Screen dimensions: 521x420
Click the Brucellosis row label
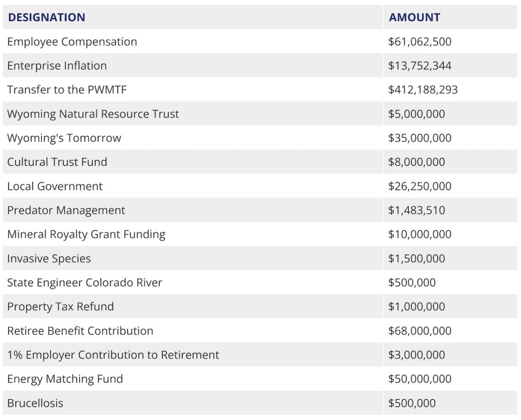[35, 403]
